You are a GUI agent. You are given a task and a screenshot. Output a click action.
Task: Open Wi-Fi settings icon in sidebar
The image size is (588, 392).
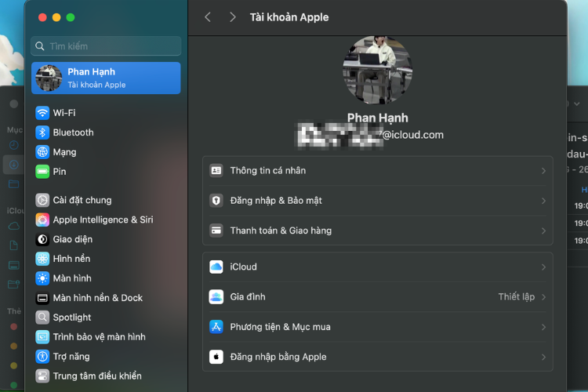(x=42, y=113)
